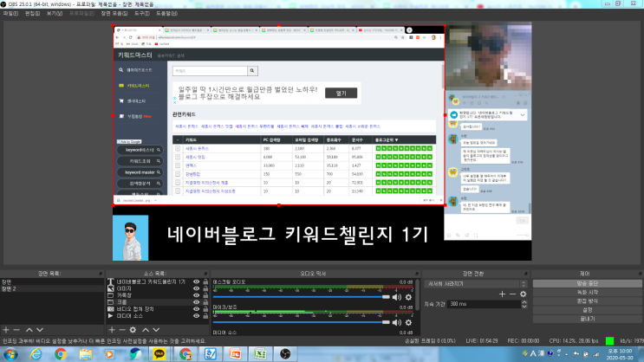Move scene up with the arrow in the scene list panel
644x362 pixels.
29,330
